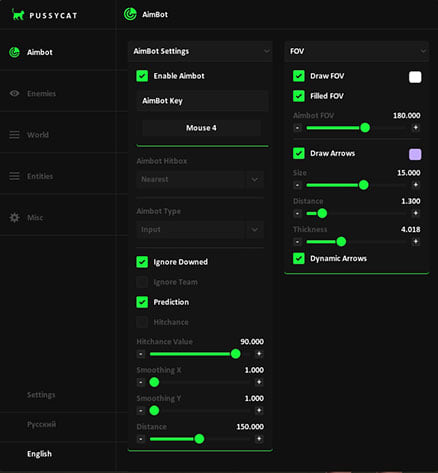The height and width of the screenshot is (473, 438).
Task: Open the Entities sidebar icon
Action: click(x=14, y=176)
